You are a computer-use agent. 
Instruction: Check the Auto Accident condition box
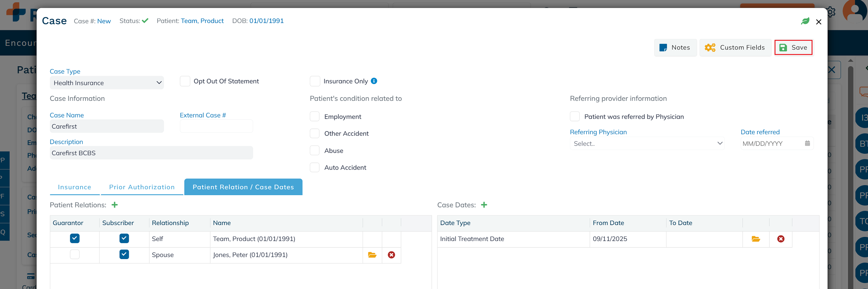(315, 167)
